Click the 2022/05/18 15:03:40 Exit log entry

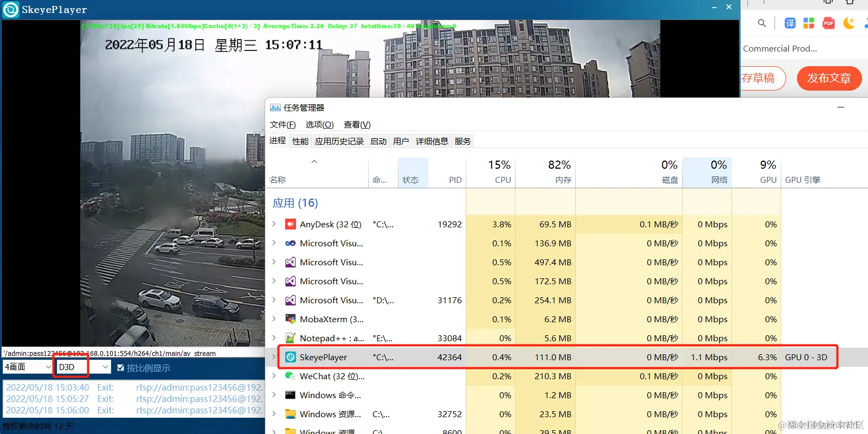(134, 387)
